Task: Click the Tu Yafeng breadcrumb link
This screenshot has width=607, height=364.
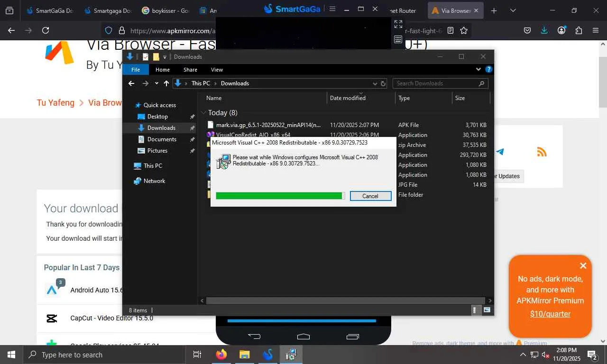Action: tap(55, 103)
